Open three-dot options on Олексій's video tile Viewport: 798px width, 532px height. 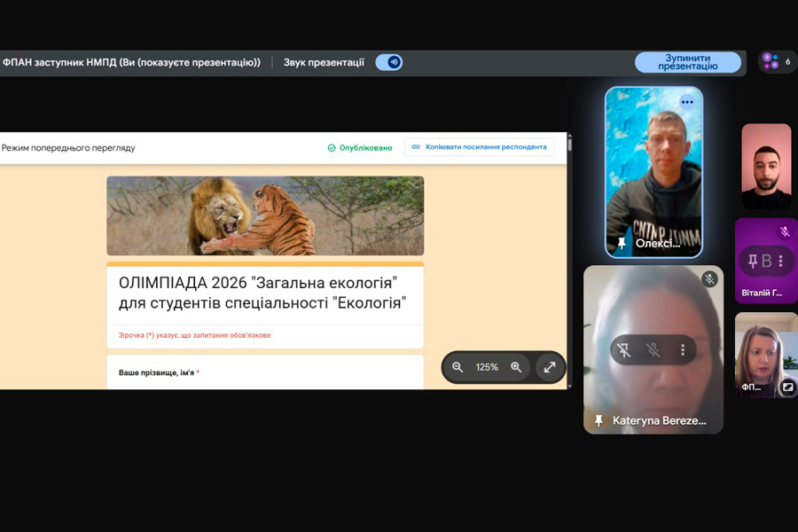[687, 102]
